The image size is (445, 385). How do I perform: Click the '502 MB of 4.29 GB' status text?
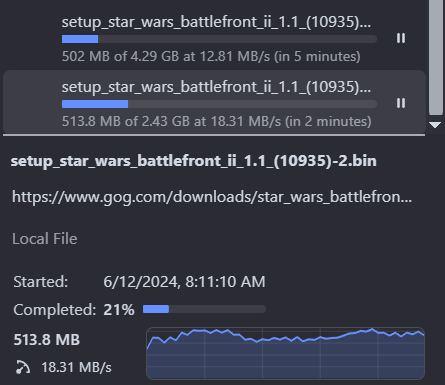[211, 56]
